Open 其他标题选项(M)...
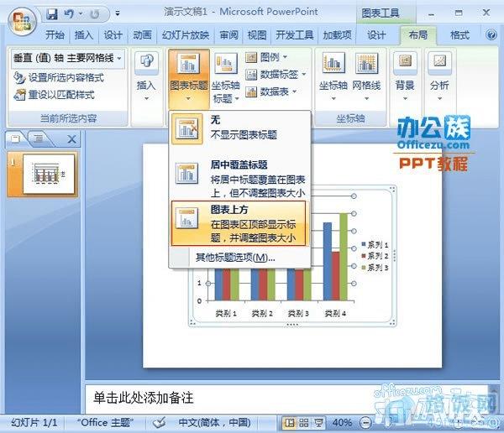This screenshot has height=433, width=504. pos(235,258)
